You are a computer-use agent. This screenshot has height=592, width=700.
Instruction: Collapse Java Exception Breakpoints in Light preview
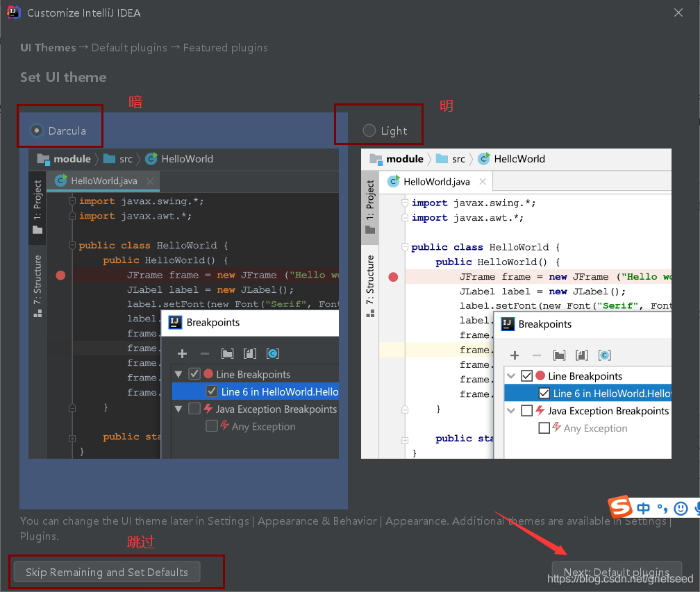click(x=511, y=410)
